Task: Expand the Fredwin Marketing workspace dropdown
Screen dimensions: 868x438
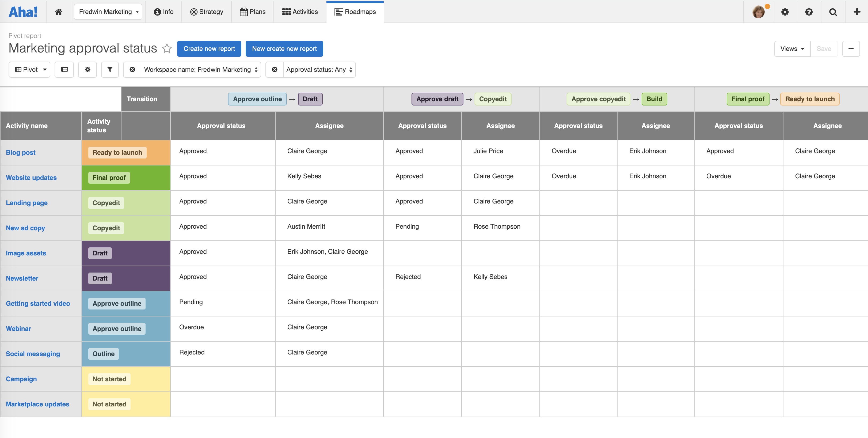Action: (108, 12)
